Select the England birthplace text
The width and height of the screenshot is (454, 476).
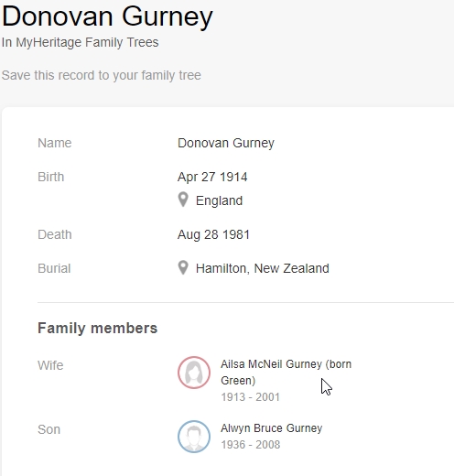click(x=219, y=200)
